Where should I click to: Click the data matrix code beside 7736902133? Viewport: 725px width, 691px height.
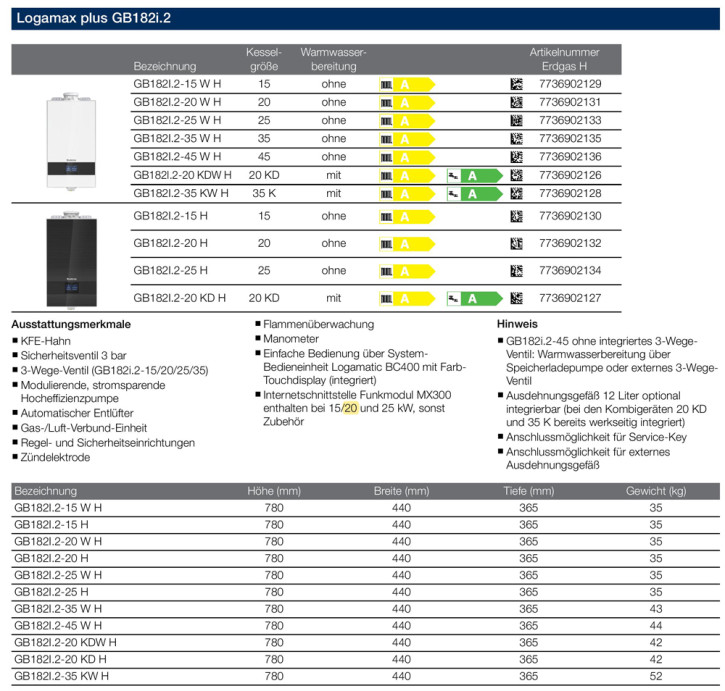tap(516, 121)
